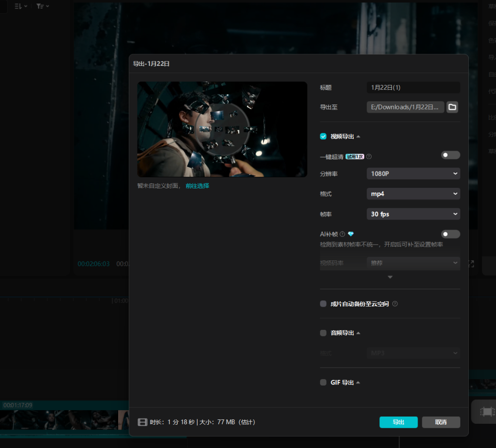
Task: Click the 前往选择 cover link
Action: (197, 186)
